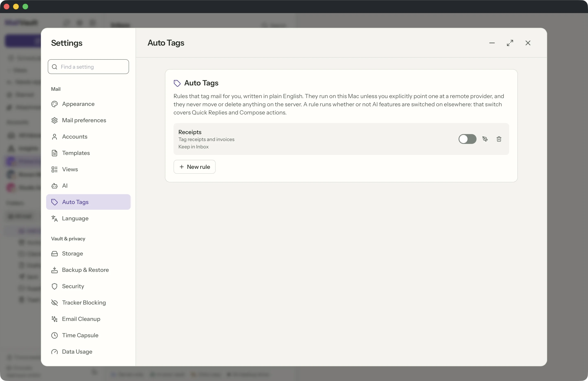Click the Templates document icon

[54, 153]
